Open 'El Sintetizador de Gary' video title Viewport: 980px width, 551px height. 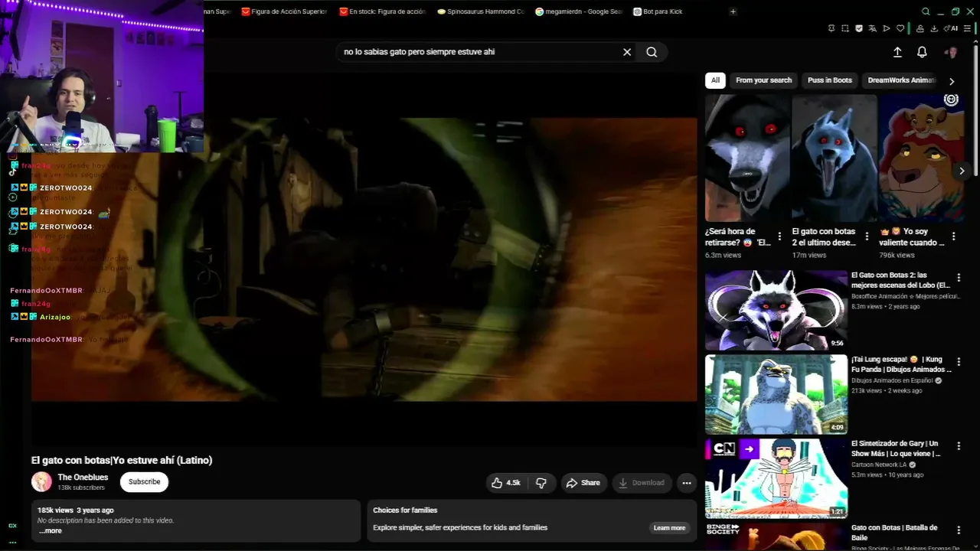[x=896, y=448]
